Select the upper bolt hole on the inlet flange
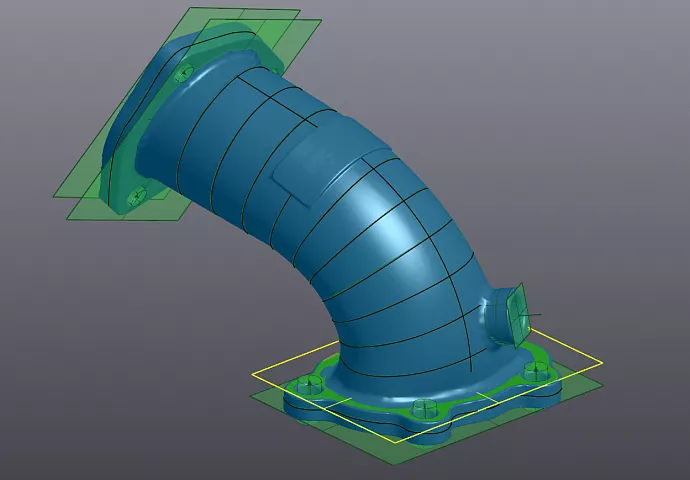Viewport: 690px width, 480px height. point(182,73)
